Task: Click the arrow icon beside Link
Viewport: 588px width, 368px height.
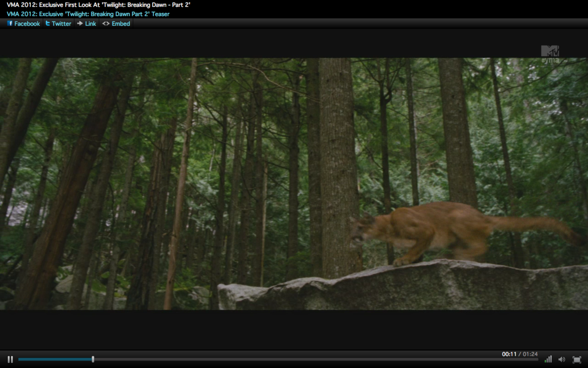Action: (x=80, y=23)
